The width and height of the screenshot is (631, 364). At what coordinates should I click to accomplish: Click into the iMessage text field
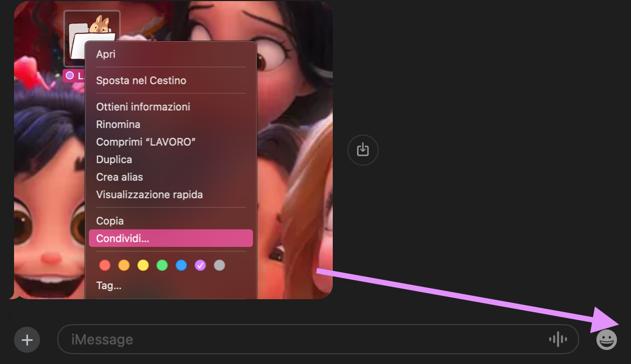[x=303, y=339]
